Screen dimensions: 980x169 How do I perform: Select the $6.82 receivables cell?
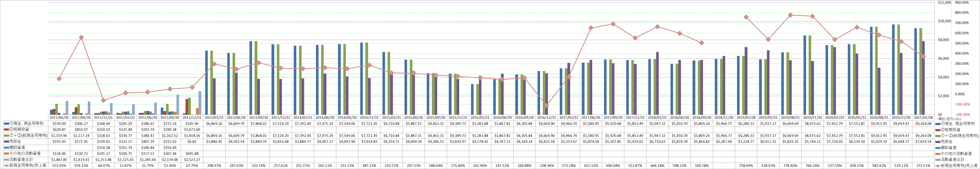pyautogui.click(x=192, y=142)
